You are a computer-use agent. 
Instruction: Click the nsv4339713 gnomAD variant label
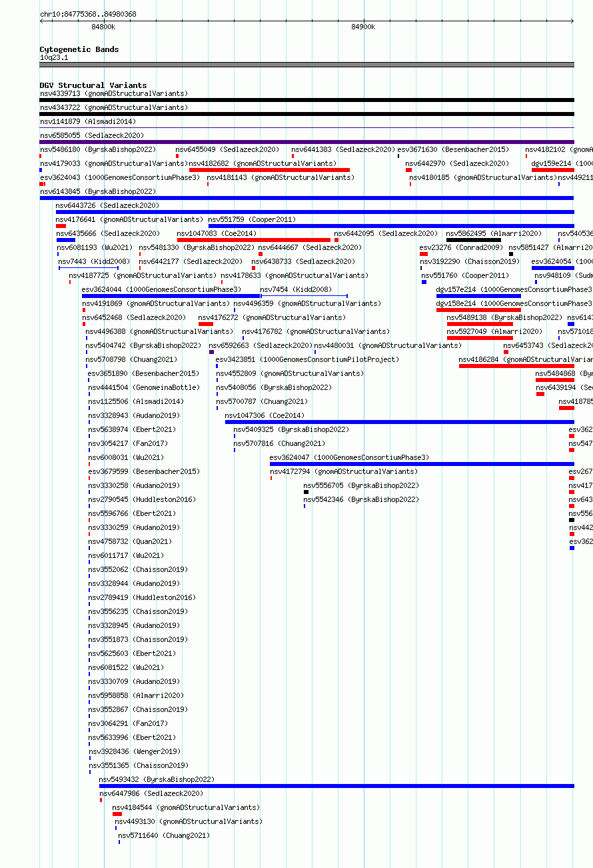114,93
